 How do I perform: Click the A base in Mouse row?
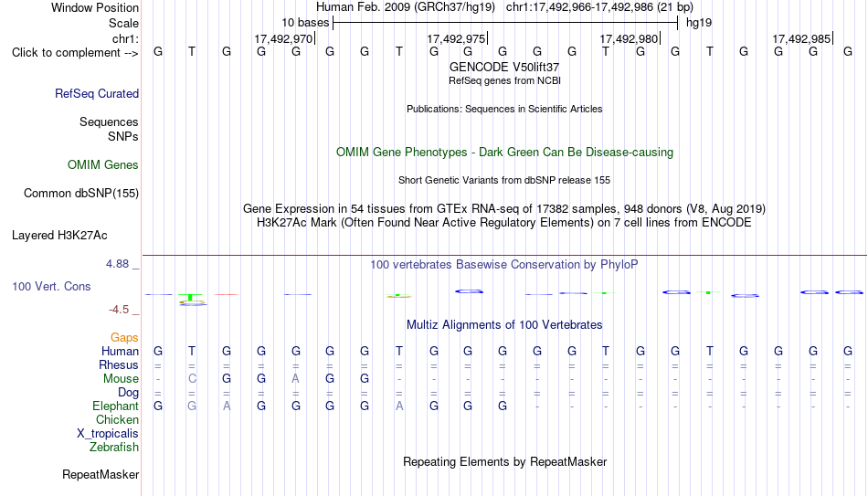tap(296, 379)
